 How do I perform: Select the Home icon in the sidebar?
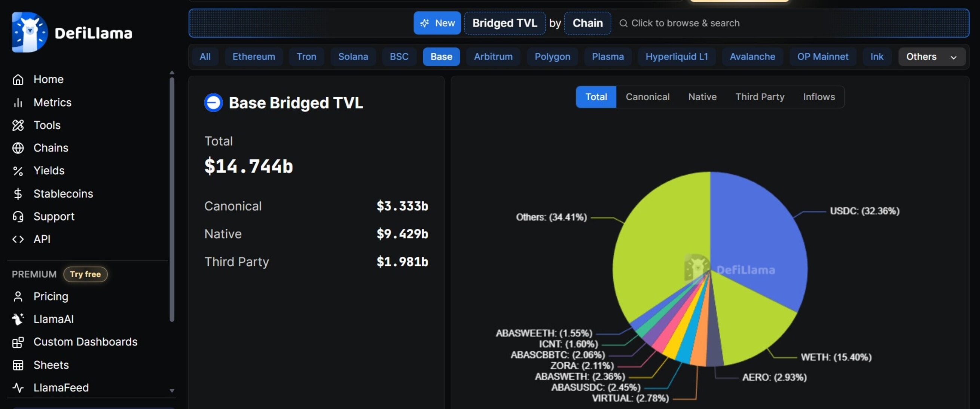18,79
